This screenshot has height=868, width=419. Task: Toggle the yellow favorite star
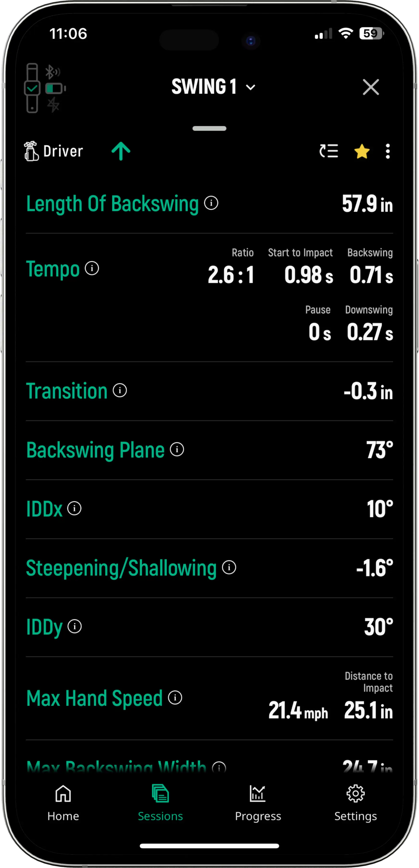pos(362,151)
